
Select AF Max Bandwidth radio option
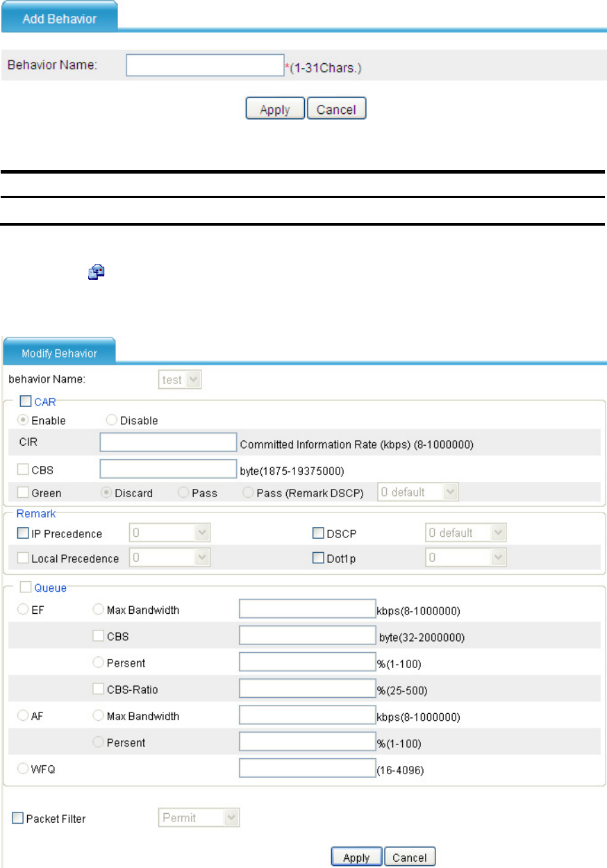[98, 715]
